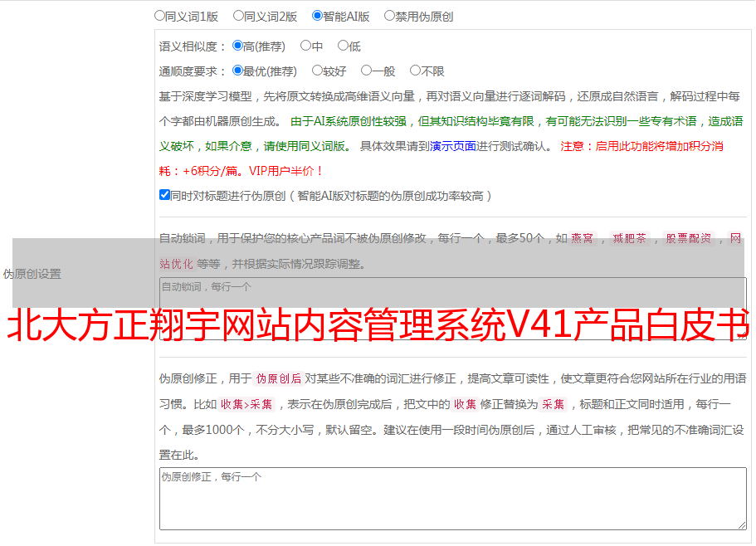Set 语义相似度 to 中
The height and width of the screenshot is (546, 756).
tap(305, 46)
